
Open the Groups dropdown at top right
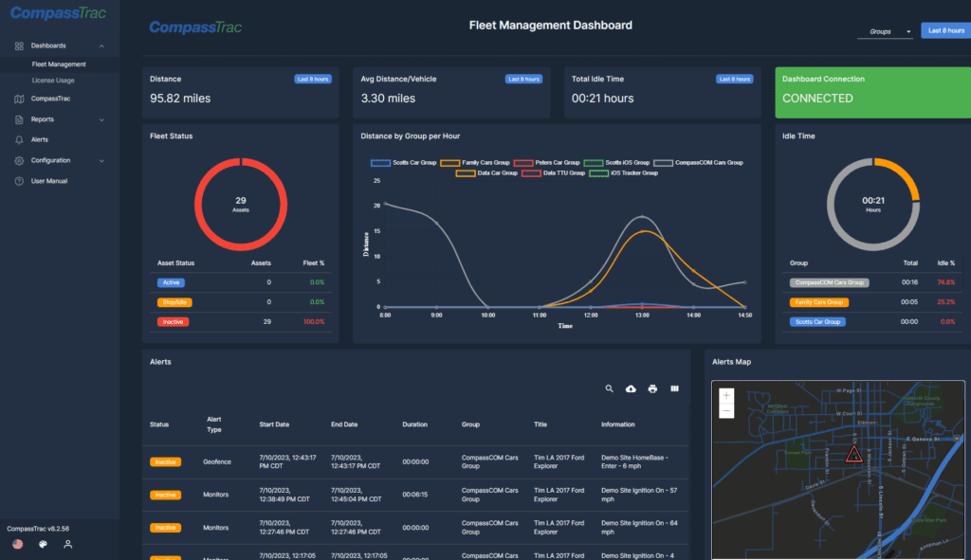(888, 29)
